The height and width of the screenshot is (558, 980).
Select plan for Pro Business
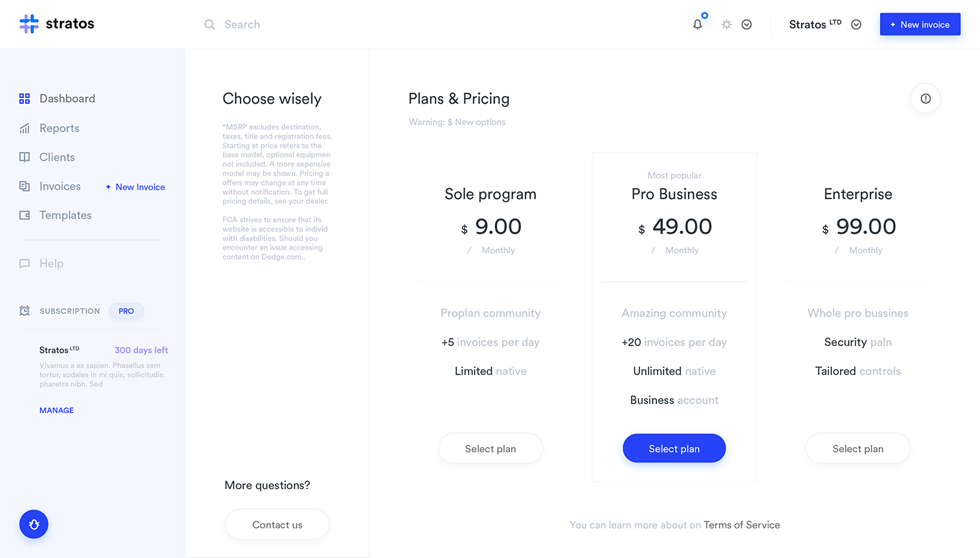pyautogui.click(x=674, y=448)
